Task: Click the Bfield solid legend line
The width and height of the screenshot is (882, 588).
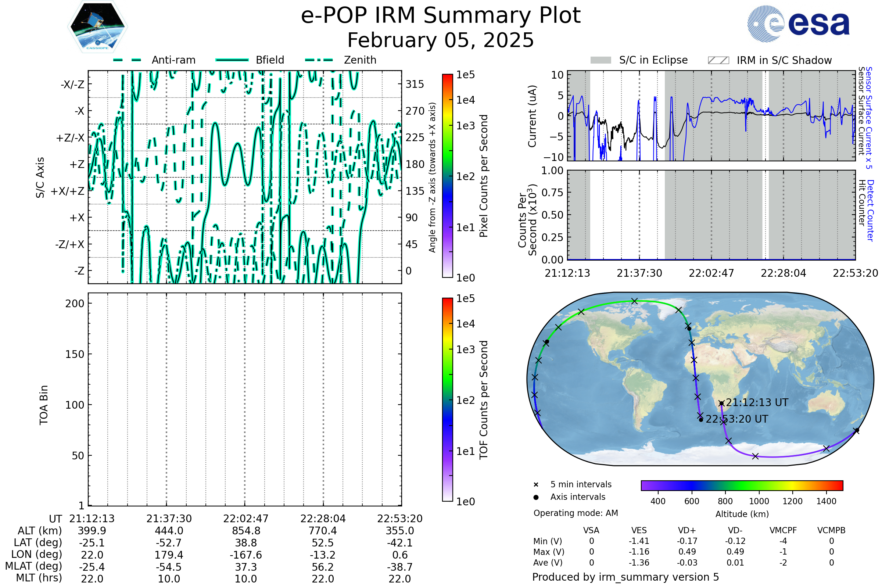Action: point(232,60)
